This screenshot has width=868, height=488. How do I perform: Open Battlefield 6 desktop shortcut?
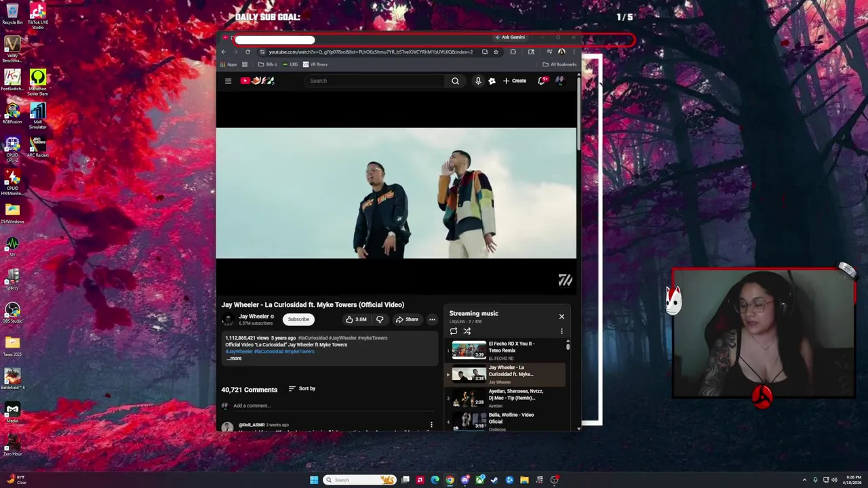click(12, 379)
